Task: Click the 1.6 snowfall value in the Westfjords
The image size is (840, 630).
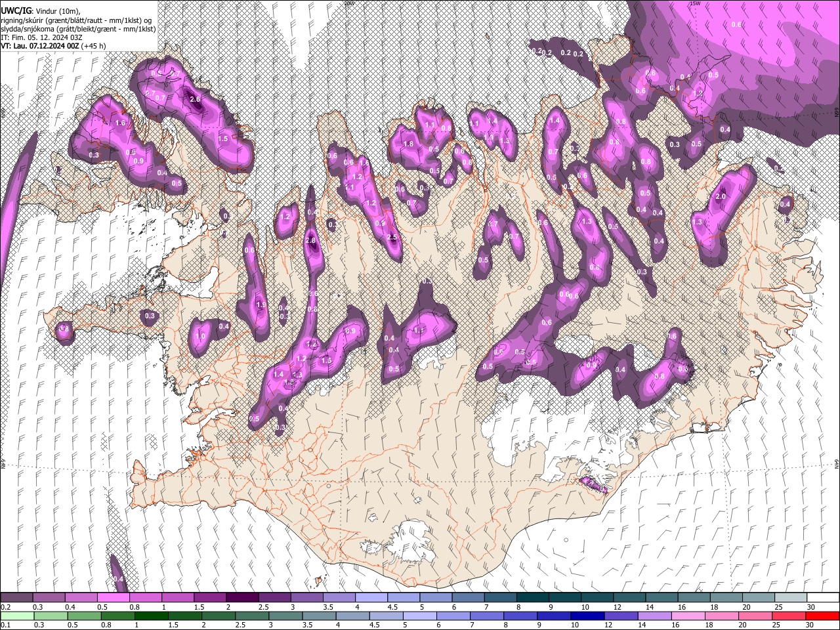Action: (120, 123)
